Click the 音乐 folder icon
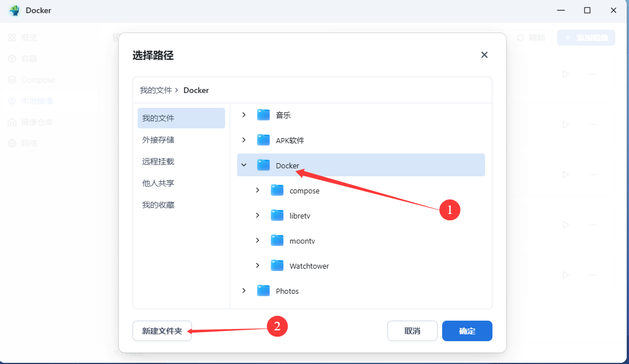Viewport: 629px width, 364px height. point(263,115)
